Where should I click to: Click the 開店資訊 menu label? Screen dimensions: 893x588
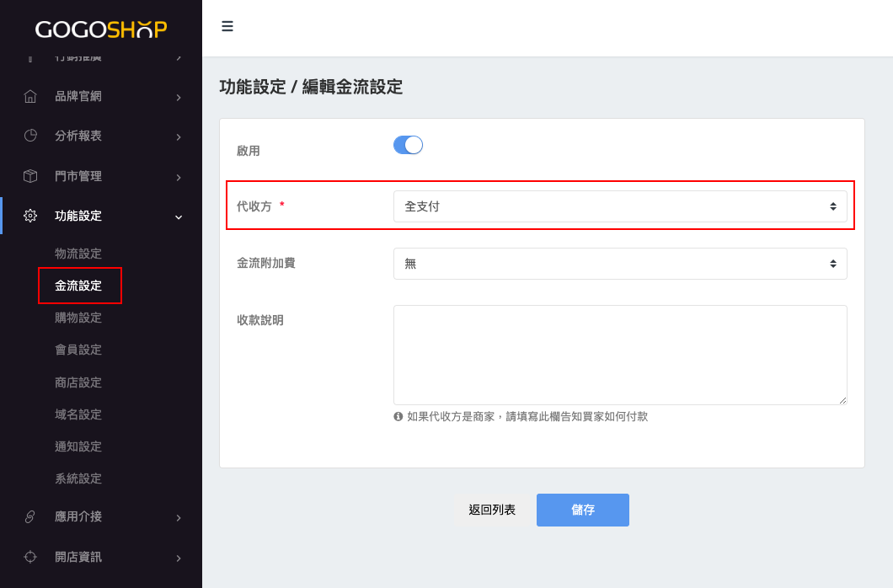click(x=78, y=557)
